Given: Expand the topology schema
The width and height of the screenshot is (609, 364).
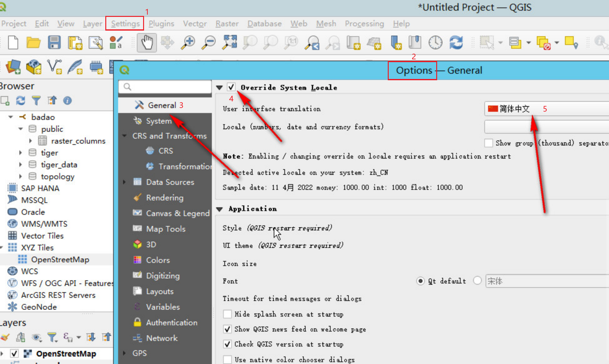Looking at the screenshot, I should click(x=21, y=176).
